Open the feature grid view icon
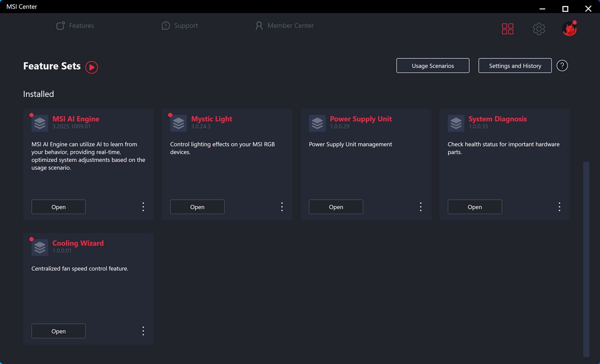600x364 pixels. 507,29
